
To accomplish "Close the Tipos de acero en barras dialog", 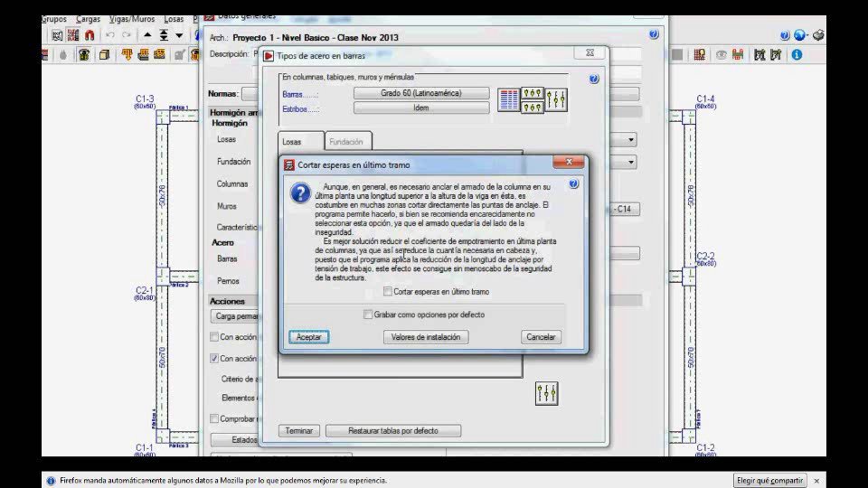I will click(x=590, y=52).
